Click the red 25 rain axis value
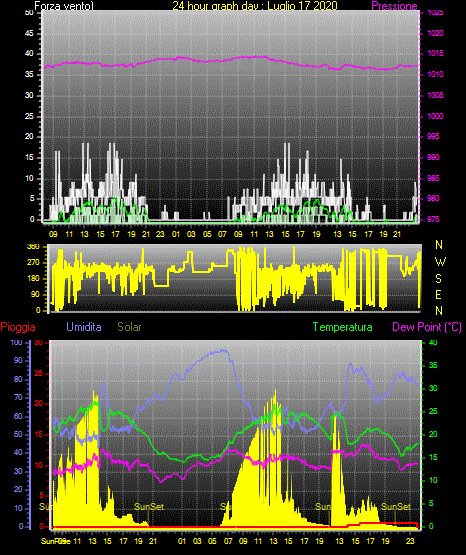Screen dimensions: 466x555 pos(39,373)
